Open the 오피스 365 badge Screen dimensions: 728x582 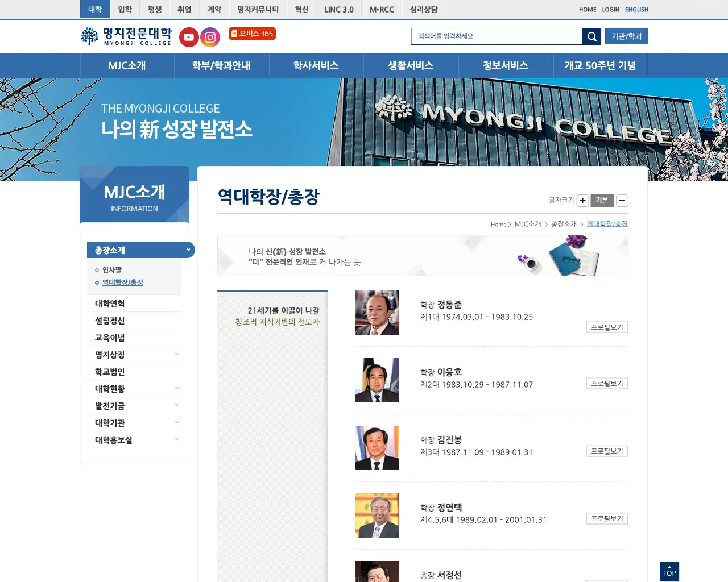click(x=252, y=34)
